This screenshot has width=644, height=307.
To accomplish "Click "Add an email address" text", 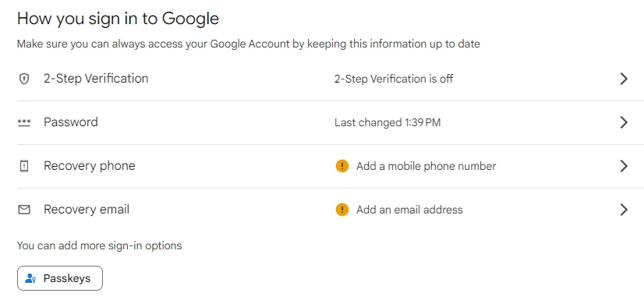I will point(409,210).
